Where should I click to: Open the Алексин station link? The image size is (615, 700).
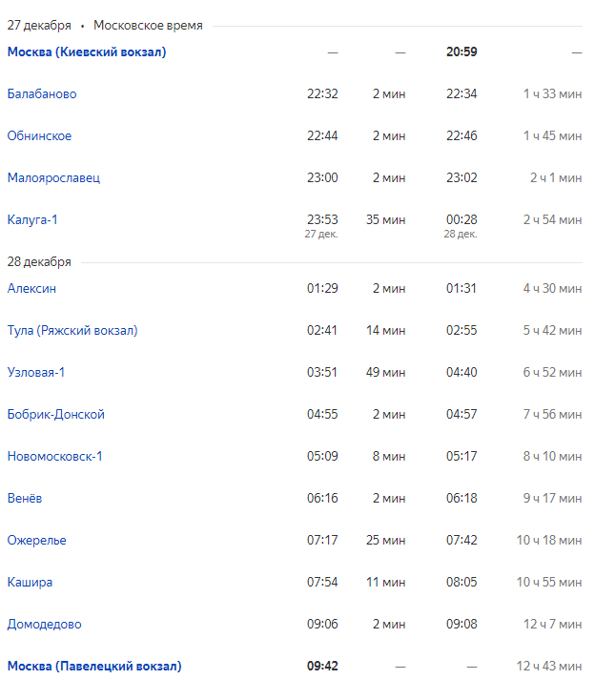point(31,289)
